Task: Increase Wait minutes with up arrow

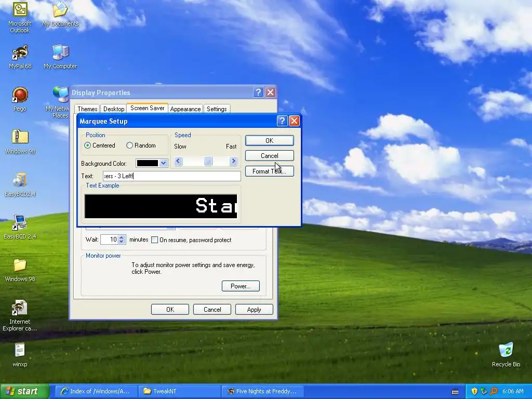Action: [122, 237]
